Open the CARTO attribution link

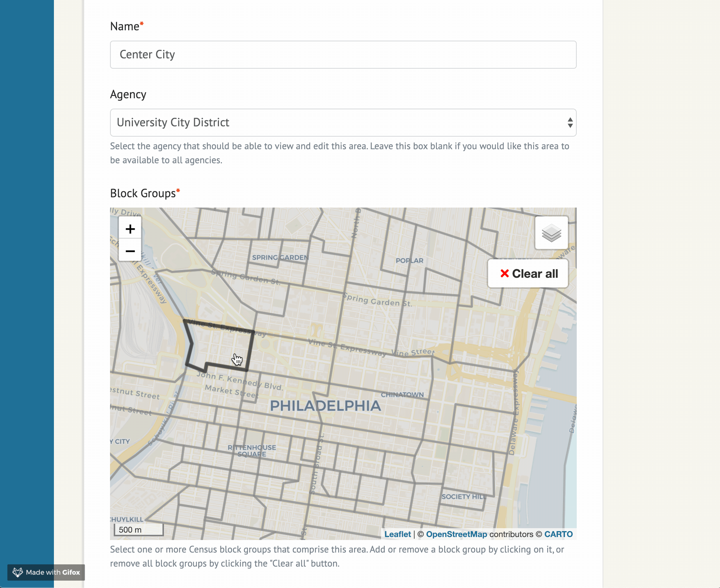click(558, 534)
